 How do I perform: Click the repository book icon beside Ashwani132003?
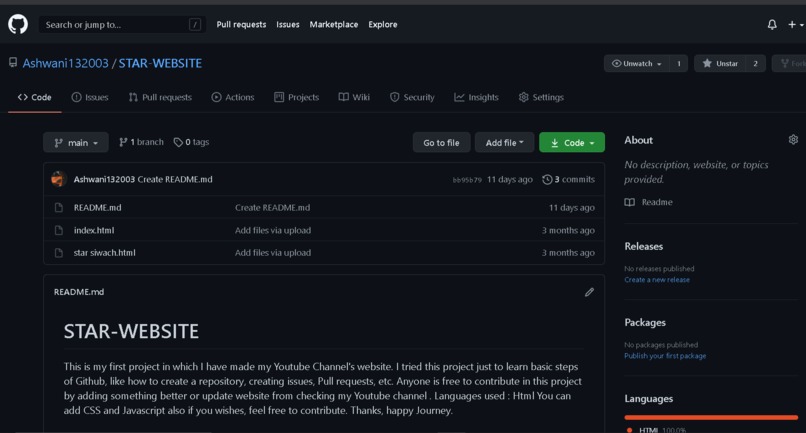(x=13, y=63)
